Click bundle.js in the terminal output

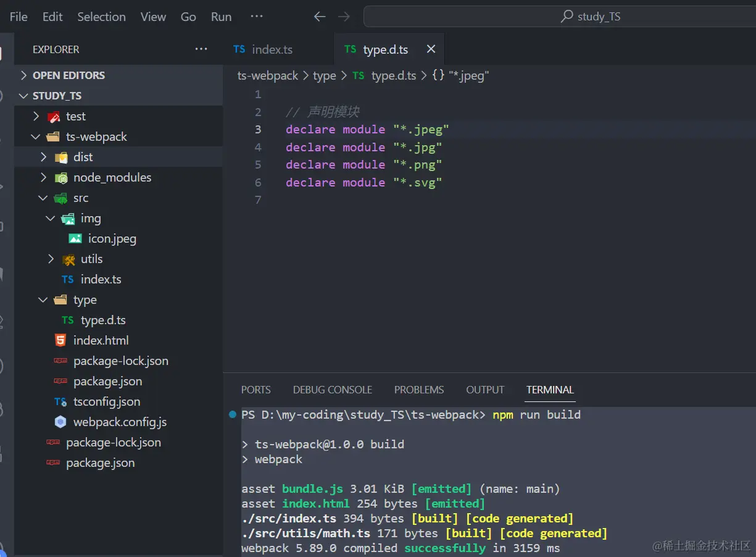(x=312, y=489)
